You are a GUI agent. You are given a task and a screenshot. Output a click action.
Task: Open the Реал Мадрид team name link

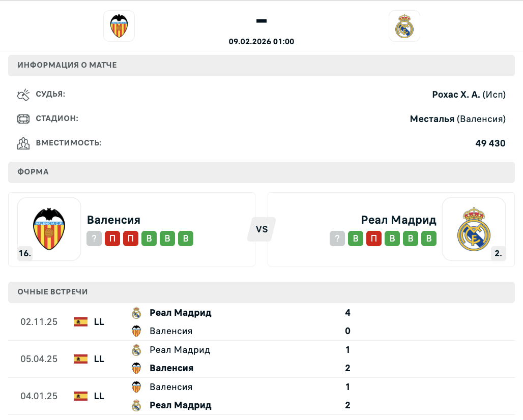tap(398, 220)
